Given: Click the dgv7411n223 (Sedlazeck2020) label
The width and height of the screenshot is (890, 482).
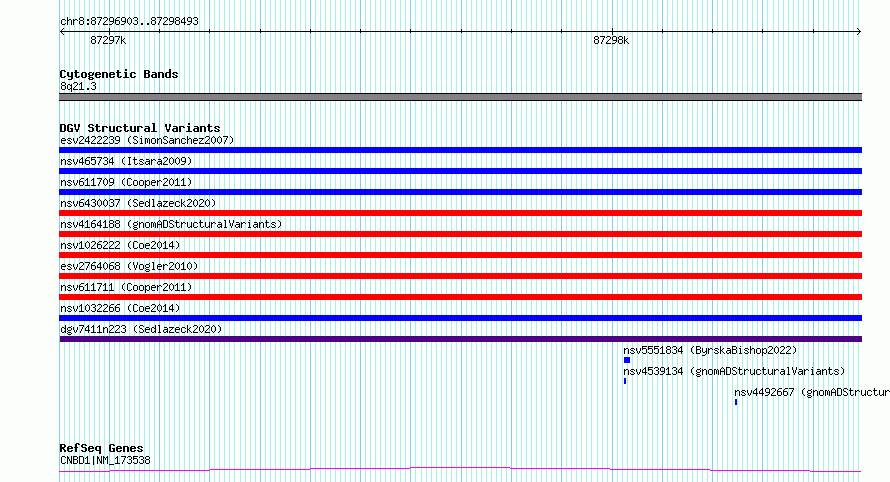Looking at the screenshot, I should [141, 329].
